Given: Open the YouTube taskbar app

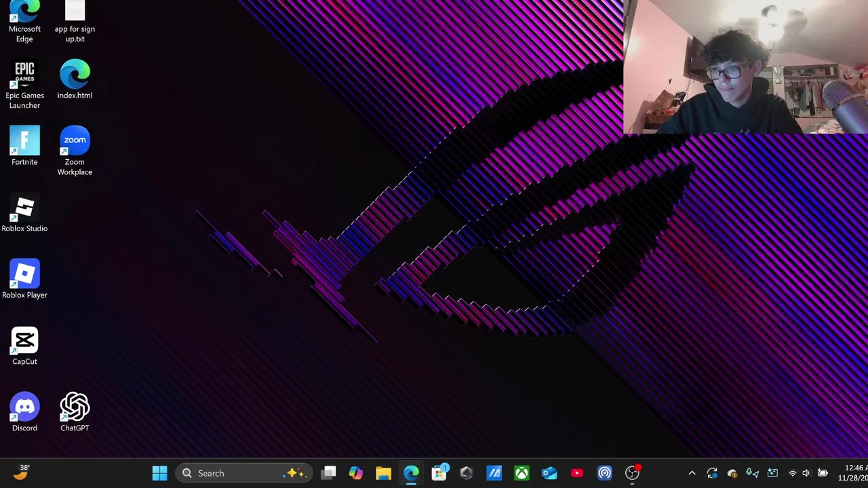Looking at the screenshot, I should (577, 473).
